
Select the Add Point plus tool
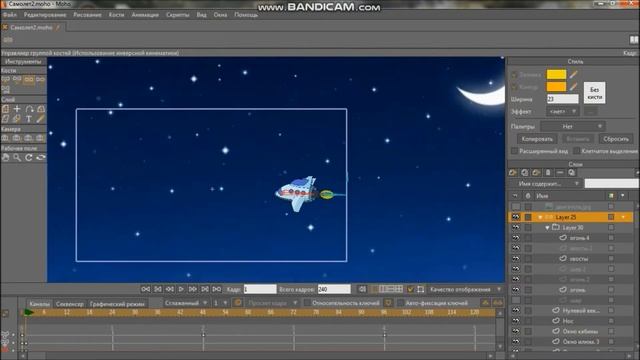coord(17,109)
